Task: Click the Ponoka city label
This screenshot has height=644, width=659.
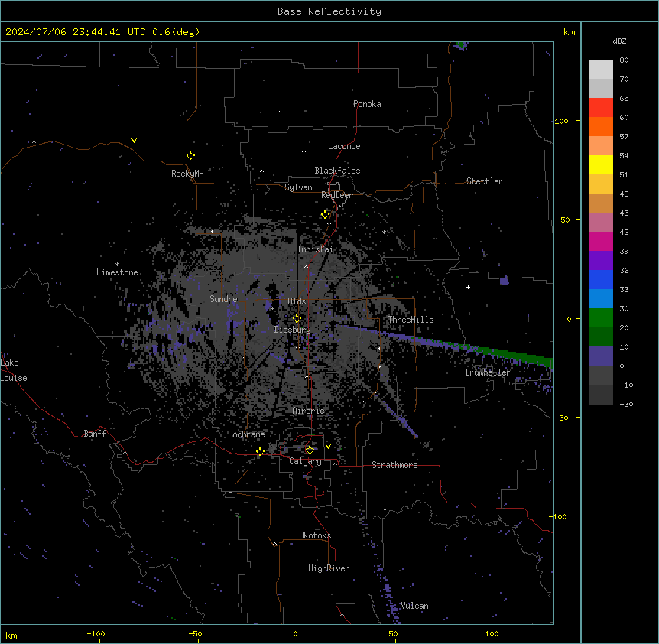Action: [367, 104]
